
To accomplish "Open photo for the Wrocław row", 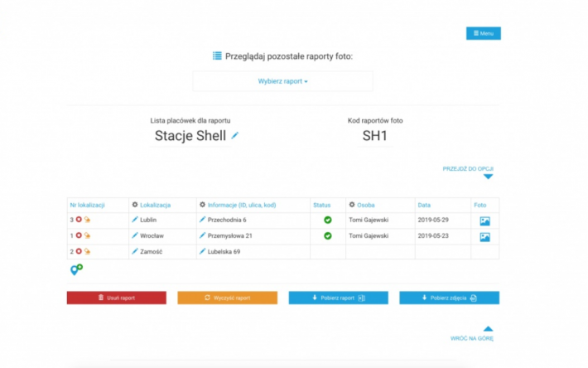I will [x=484, y=236].
